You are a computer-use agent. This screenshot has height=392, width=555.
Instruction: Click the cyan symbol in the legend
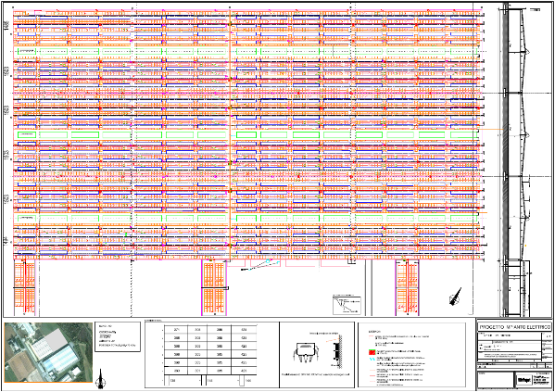click(372, 359)
